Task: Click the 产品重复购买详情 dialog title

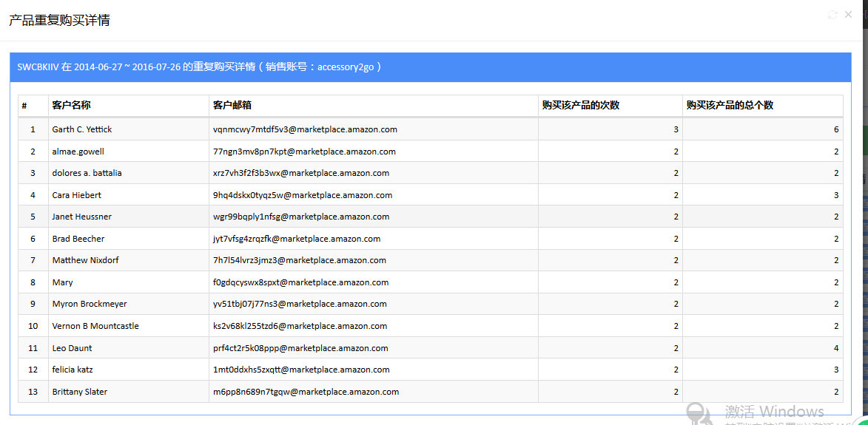Action: tap(59, 21)
